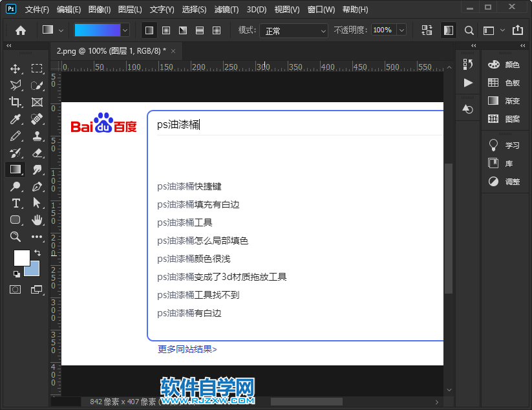Screen dimensions: 532x410
Task: Activate the Zoom tool
Action: click(16, 237)
